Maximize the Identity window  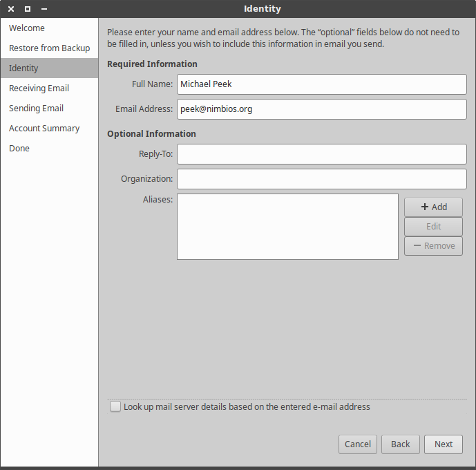[x=28, y=9]
